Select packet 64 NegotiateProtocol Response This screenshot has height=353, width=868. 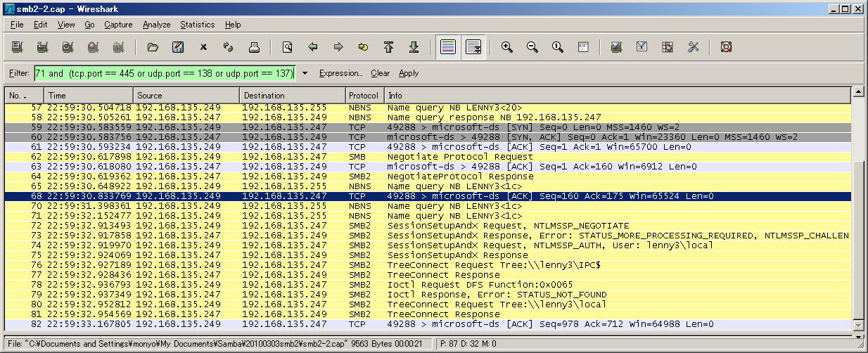tap(428, 176)
